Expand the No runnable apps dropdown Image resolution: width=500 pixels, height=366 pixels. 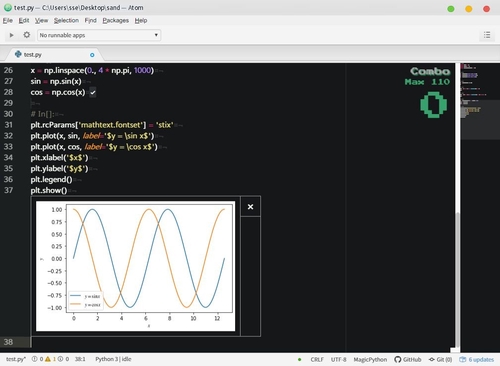(99, 35)
